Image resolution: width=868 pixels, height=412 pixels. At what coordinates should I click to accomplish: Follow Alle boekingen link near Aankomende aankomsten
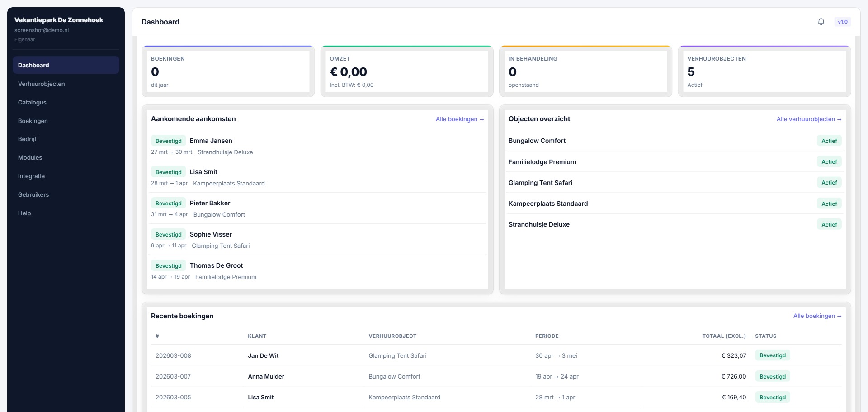point(460,119)
